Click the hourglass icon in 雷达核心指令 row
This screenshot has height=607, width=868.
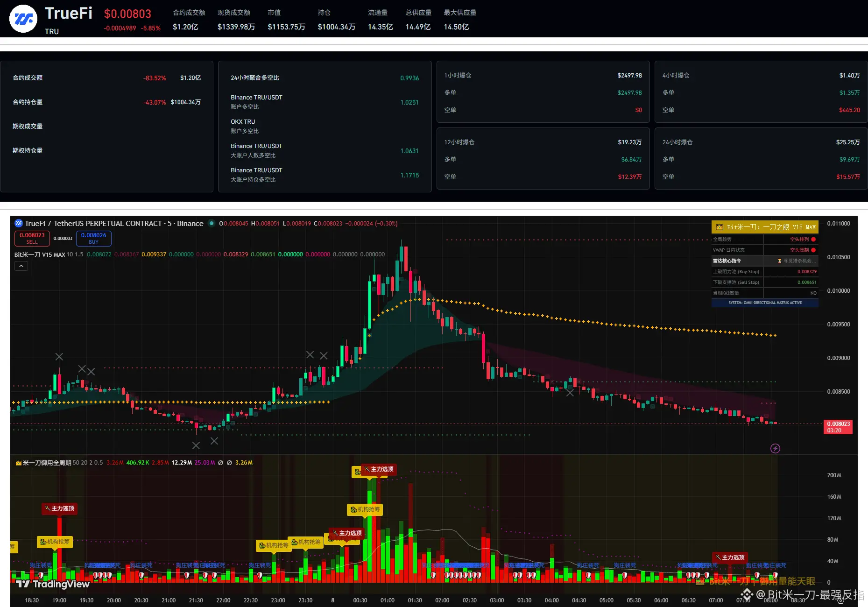tap(780, 261)
